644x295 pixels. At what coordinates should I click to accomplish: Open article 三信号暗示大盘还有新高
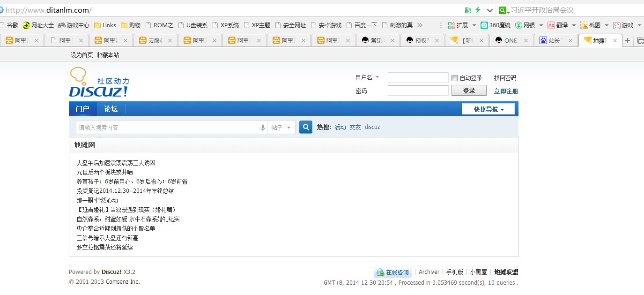pyautogui.click(x=107, y=238)
